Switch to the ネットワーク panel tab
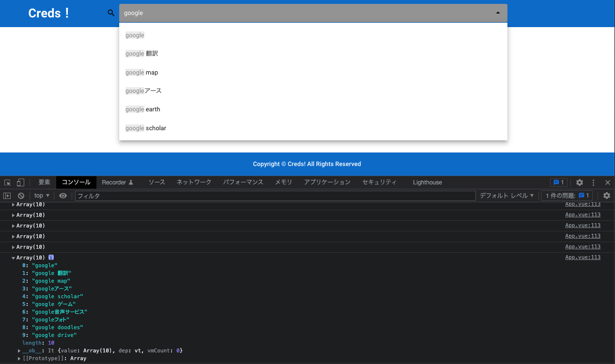This screenshot has height=364, width=615. click(193, 182)
